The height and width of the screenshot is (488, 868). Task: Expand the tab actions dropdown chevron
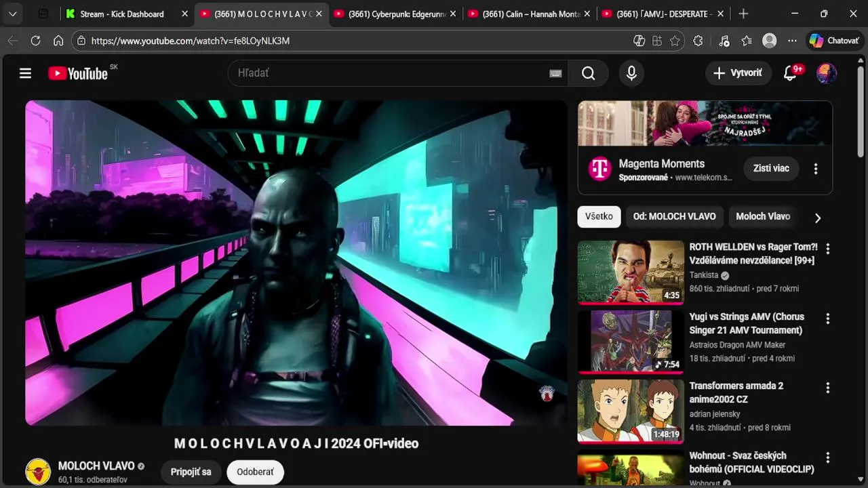tap(12, 14)
